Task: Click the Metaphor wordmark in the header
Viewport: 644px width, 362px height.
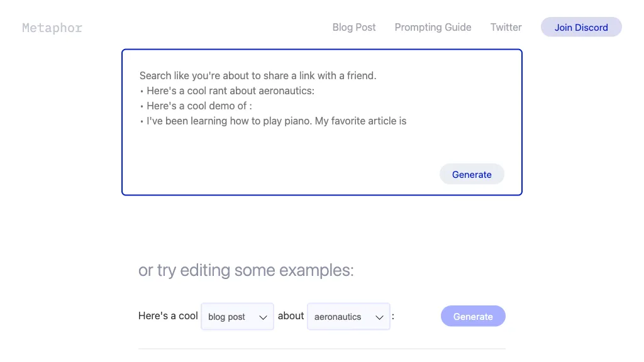Action: tap(52, 28)
